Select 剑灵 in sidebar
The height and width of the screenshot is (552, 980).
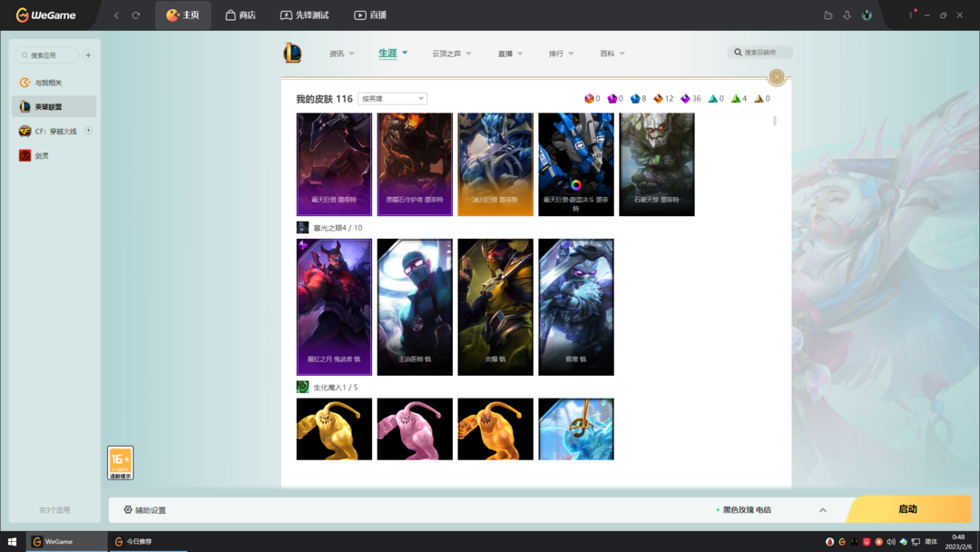point(54,155)
